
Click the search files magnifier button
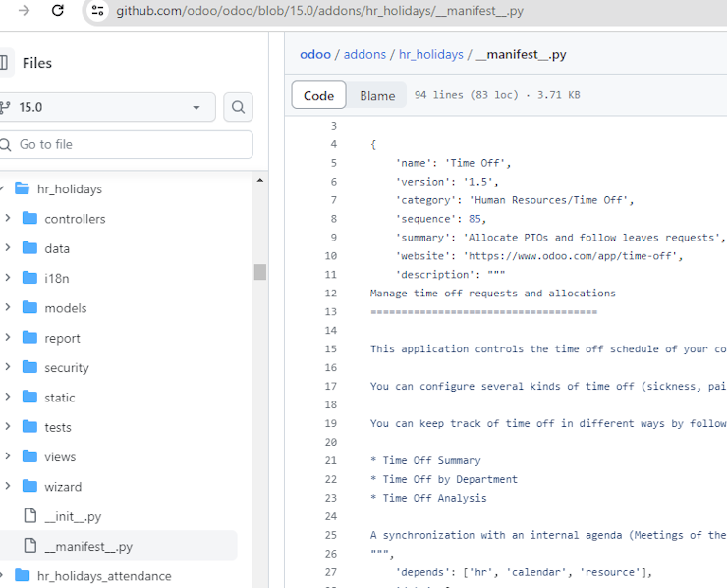click(238, 107)
